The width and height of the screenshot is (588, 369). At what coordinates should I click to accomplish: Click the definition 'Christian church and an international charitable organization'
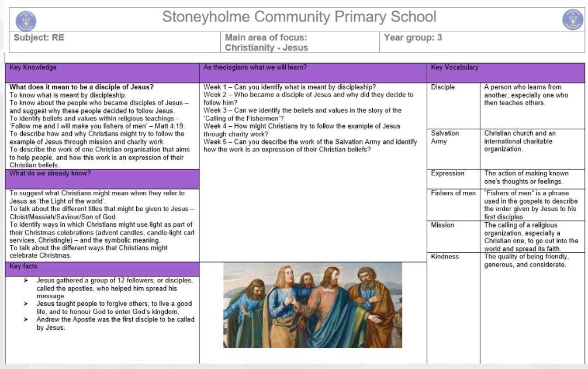520,141
